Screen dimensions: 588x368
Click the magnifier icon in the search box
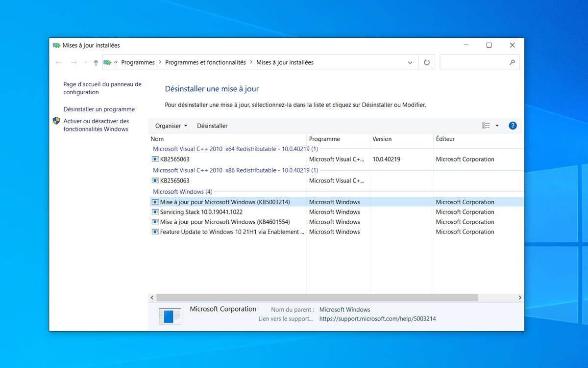[x=513, y=62]
